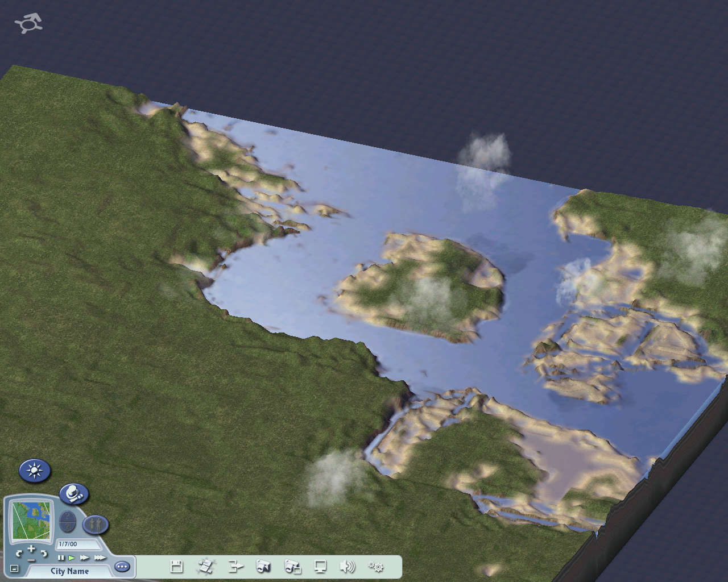
Task: Save the city with the floppy disk icon
Action: [x=177, y=566]
